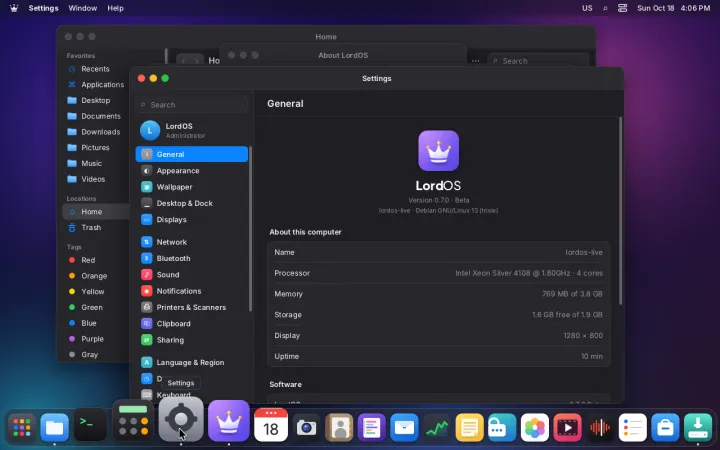The height and width of the screenshot is (450, 720).
Task: Open Videos folder in Home window
Action: pos(95,179)
